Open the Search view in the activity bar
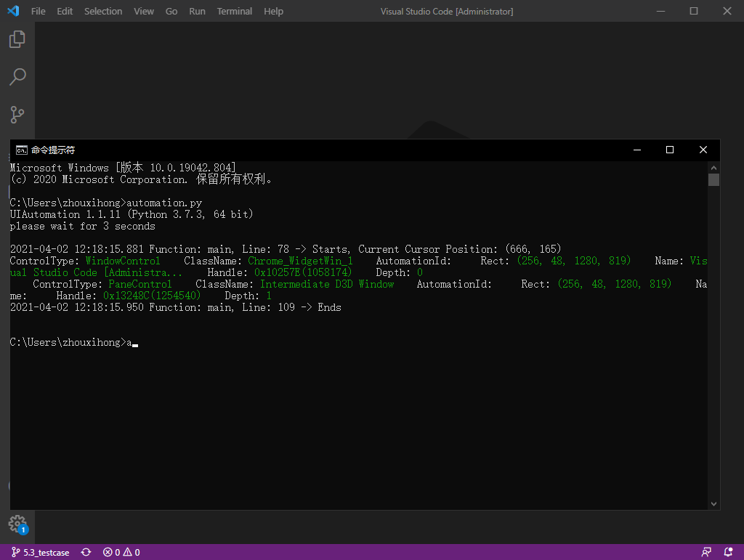The image size is (744, 560). pos(18,76)
